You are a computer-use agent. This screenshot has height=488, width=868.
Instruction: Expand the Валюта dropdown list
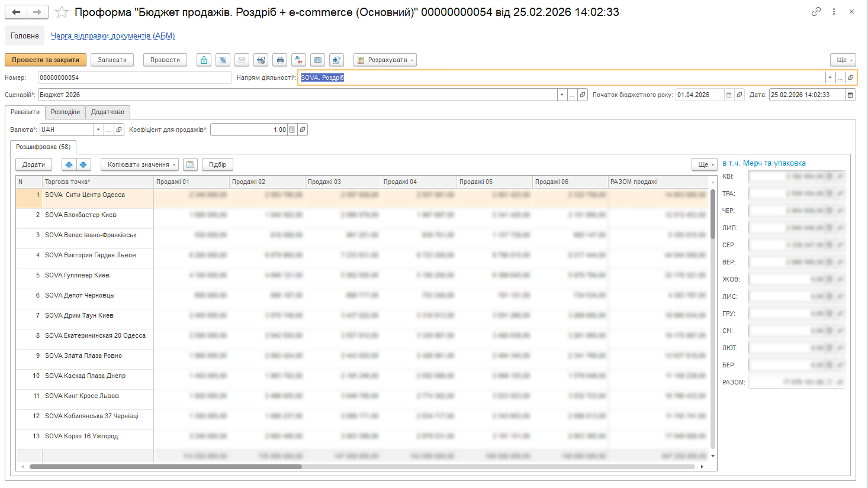pos(98,130)
